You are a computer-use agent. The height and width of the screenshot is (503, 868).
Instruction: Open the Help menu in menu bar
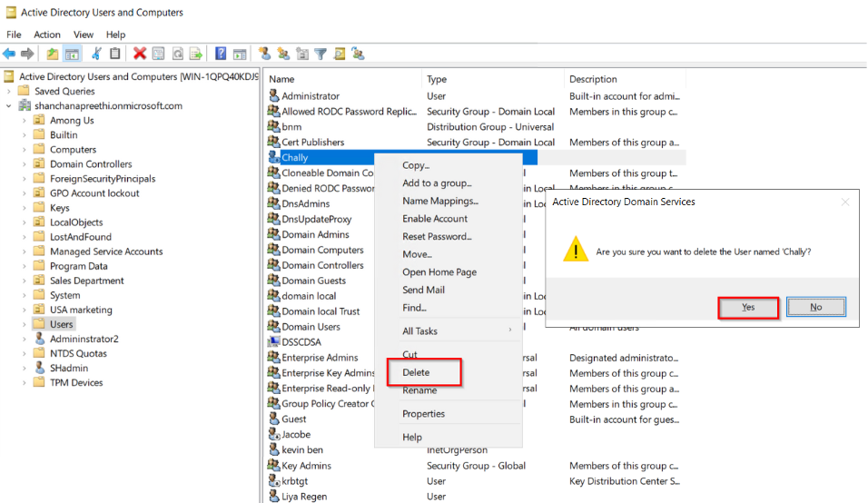coord(115,35)
